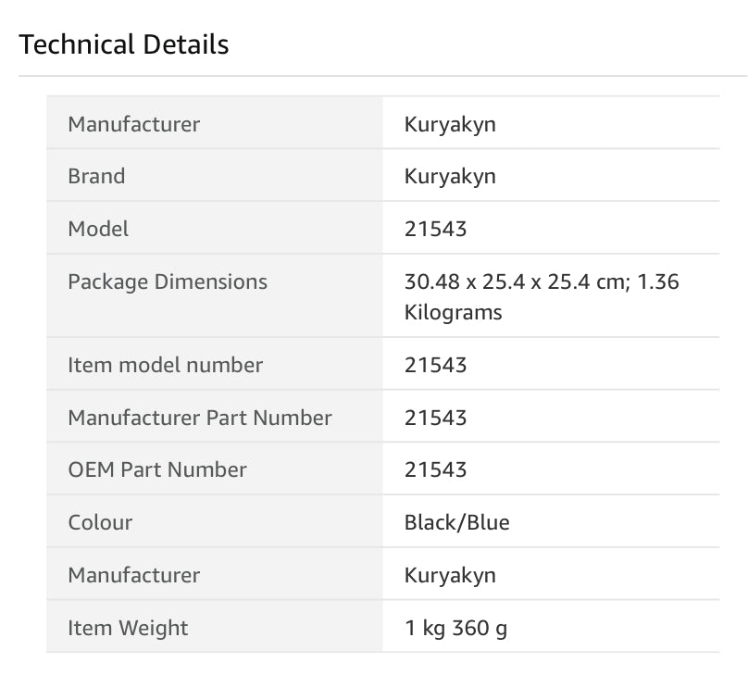Click the Item Weight label

tap(128, 628)
